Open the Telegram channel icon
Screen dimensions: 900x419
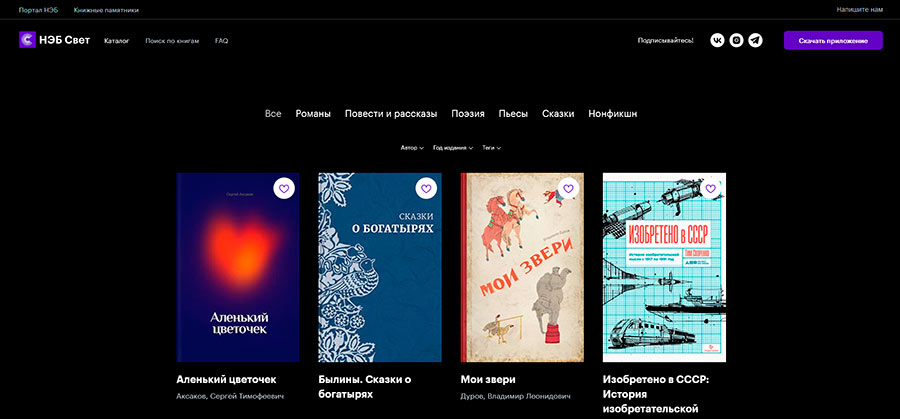tap(755, 40)
